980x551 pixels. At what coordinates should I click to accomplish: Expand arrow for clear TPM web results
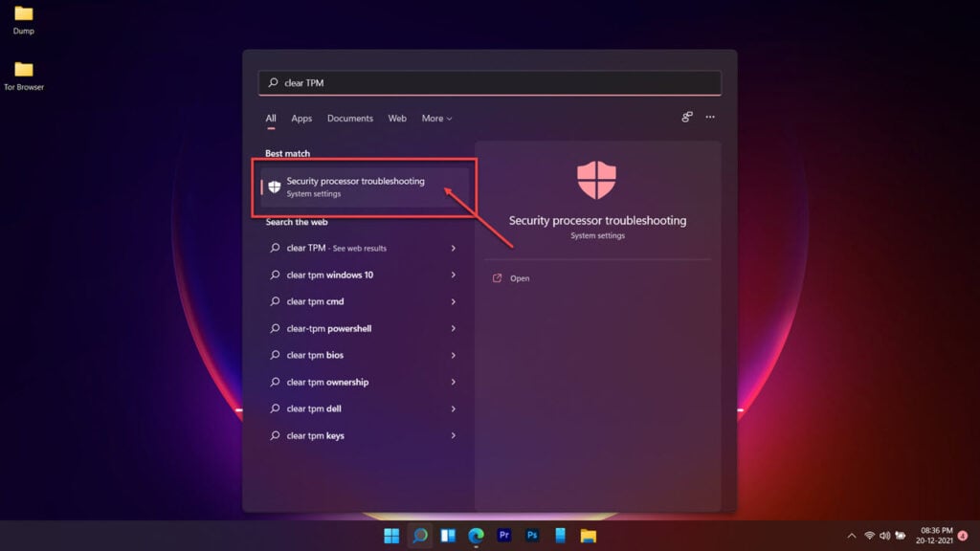[453, 248]
